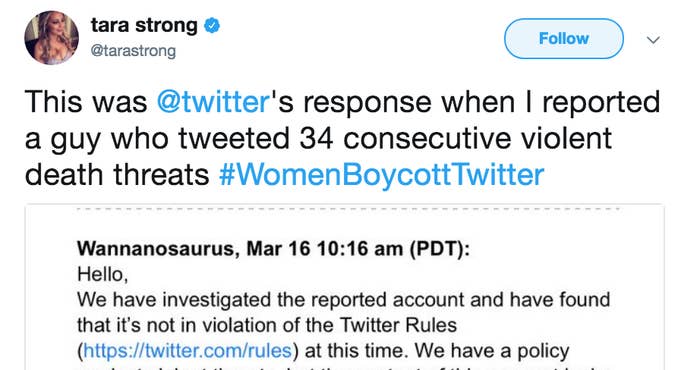Open the tweet options chevron menu
The width and height of the screenshot is (700, 370).
coord(653,40)
